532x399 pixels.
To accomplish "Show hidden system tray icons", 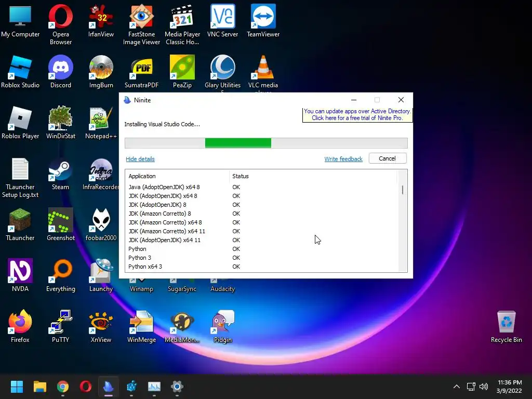I will coord(457,387).
